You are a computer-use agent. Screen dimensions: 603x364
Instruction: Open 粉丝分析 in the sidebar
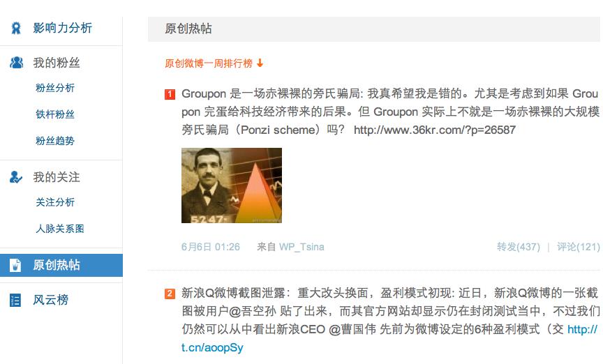point(55,88)
